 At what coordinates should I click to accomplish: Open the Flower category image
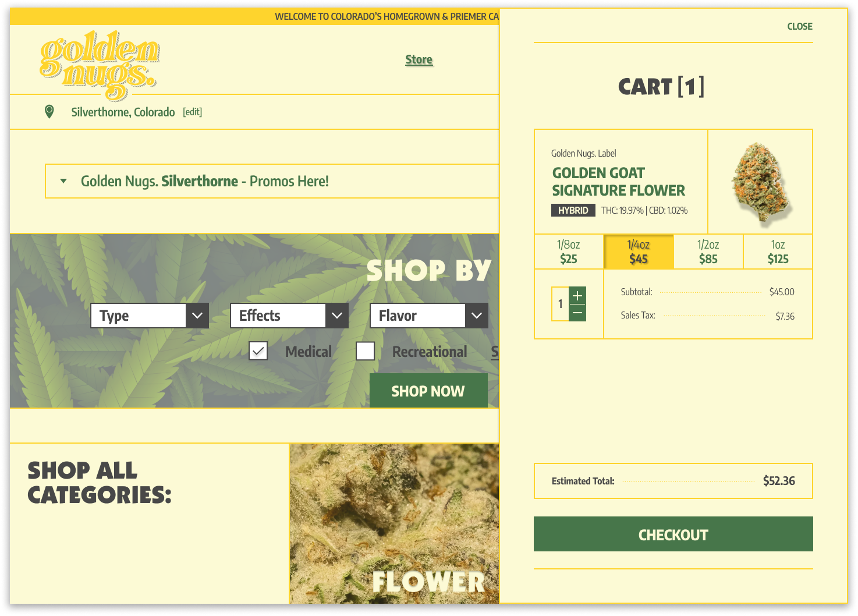pyautogui.click(x=395, y=523)
